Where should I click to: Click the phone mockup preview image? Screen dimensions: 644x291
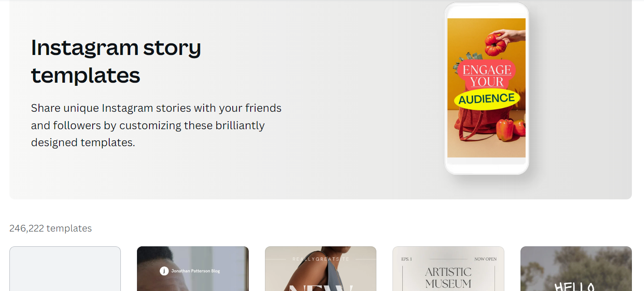[x=486, y=88]
